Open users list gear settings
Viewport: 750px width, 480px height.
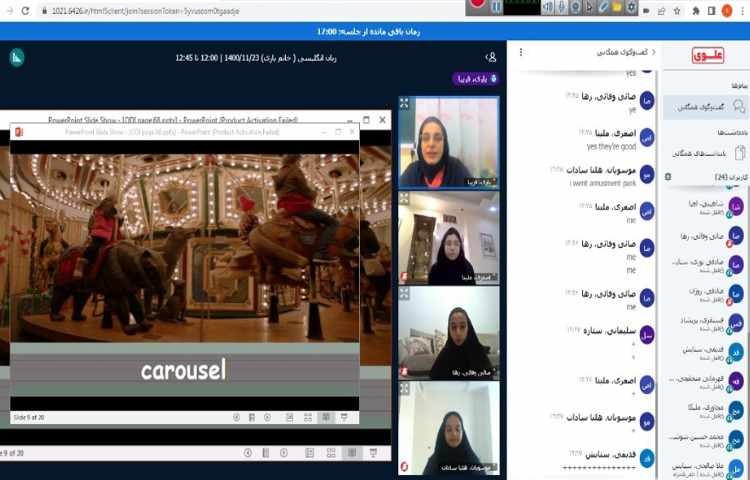(x=668, y=177)
